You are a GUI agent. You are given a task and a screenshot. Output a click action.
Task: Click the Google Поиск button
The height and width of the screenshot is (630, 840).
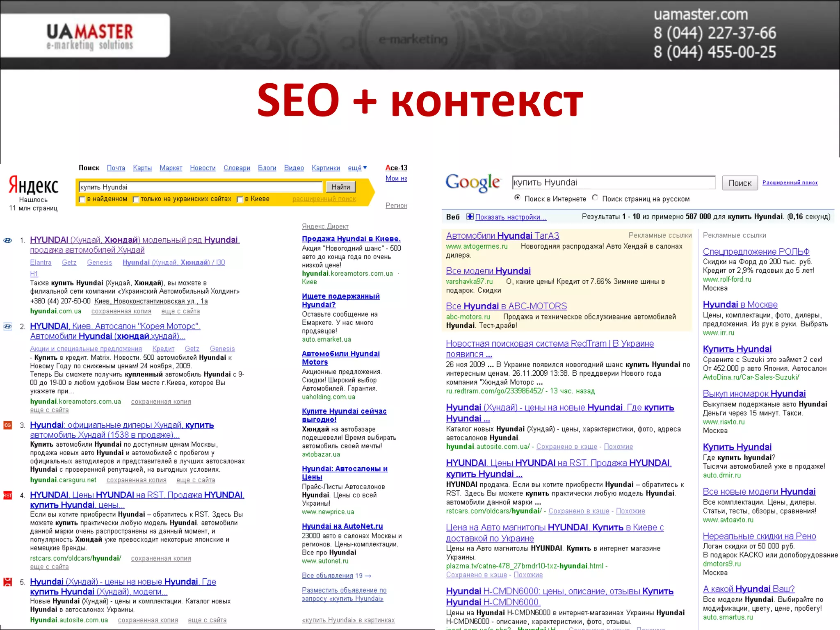[x=740, y=183]
